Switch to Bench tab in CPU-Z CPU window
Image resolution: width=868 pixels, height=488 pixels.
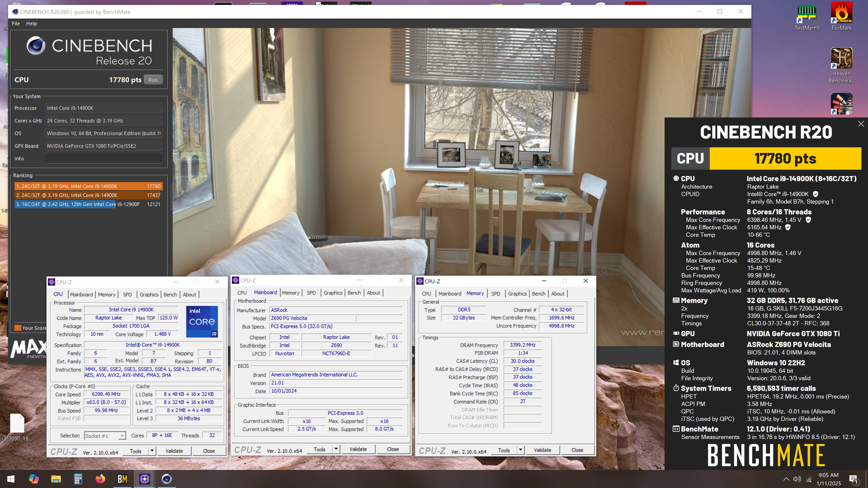[170, 294]
